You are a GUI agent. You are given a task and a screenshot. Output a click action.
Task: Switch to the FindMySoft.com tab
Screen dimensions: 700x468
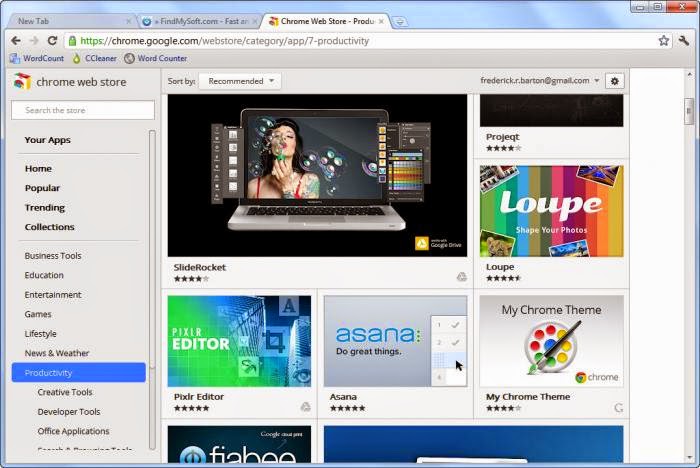click(x=199, y=21)
